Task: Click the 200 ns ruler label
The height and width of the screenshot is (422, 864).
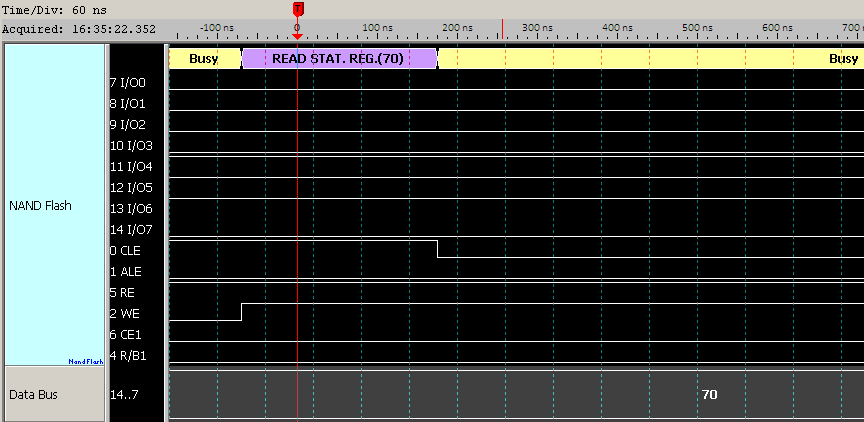Action: (459, 27)
